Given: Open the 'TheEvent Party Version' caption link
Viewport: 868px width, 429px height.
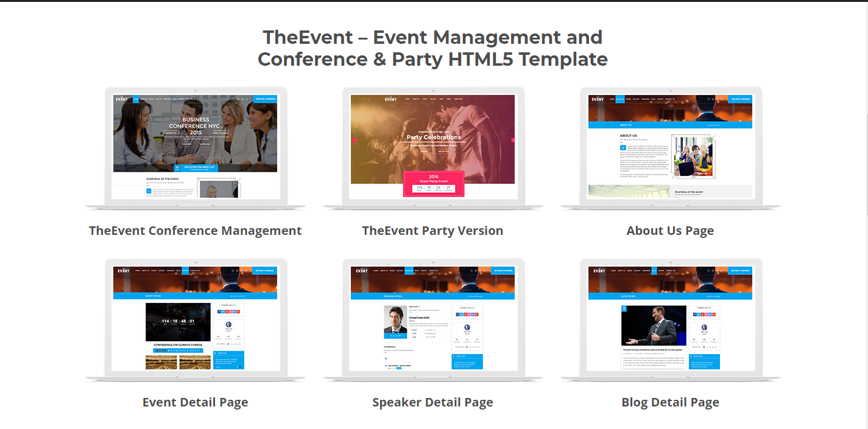Looking at the screenshot, I should point(432,231).
